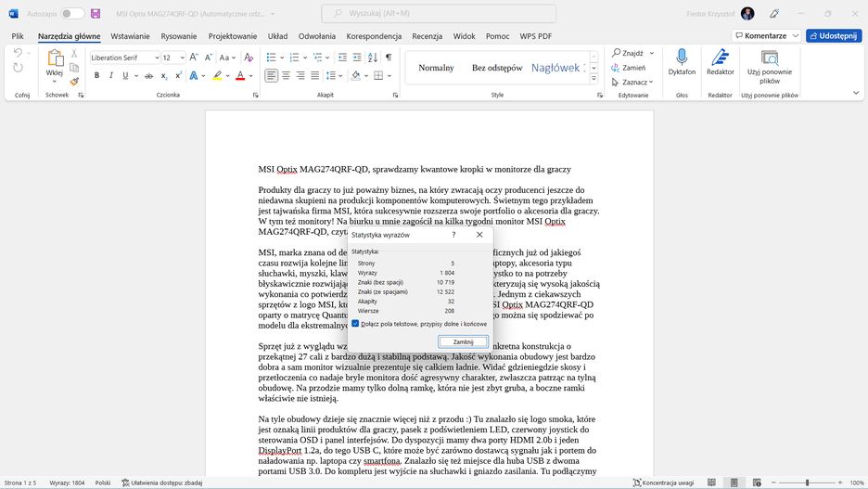Image resolution: width=868 pixels, height=489 pixels.
Task: Center align the paragraph text
Action: coord(287,76)
